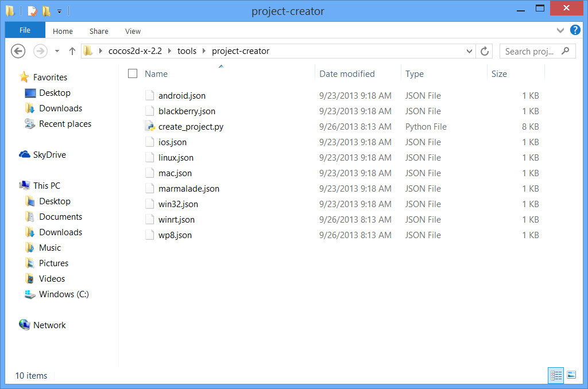Click the address bar folder icon
The width and height of the screenshot is (588, 389).
[88, 50]
